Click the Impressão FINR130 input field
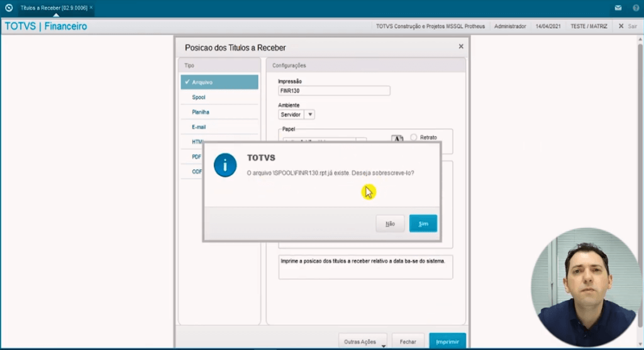The height and width of the screenshot is (350, 644). [x=334, y=91]
